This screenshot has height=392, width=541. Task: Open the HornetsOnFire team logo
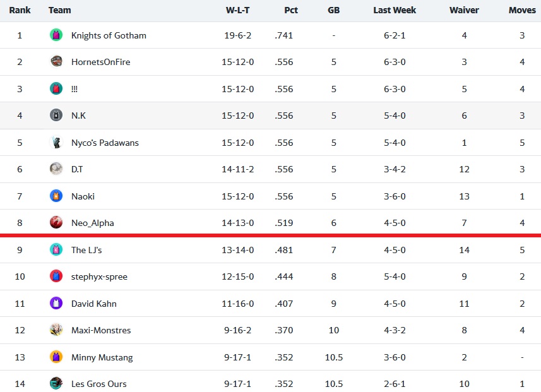pyautogui.click(x=56, y=62)
